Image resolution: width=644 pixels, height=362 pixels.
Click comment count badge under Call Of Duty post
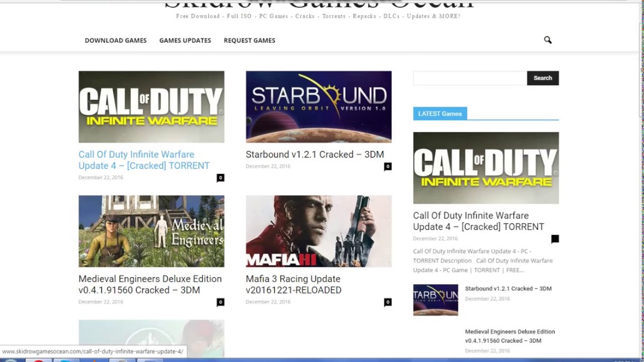pos(220,177)
